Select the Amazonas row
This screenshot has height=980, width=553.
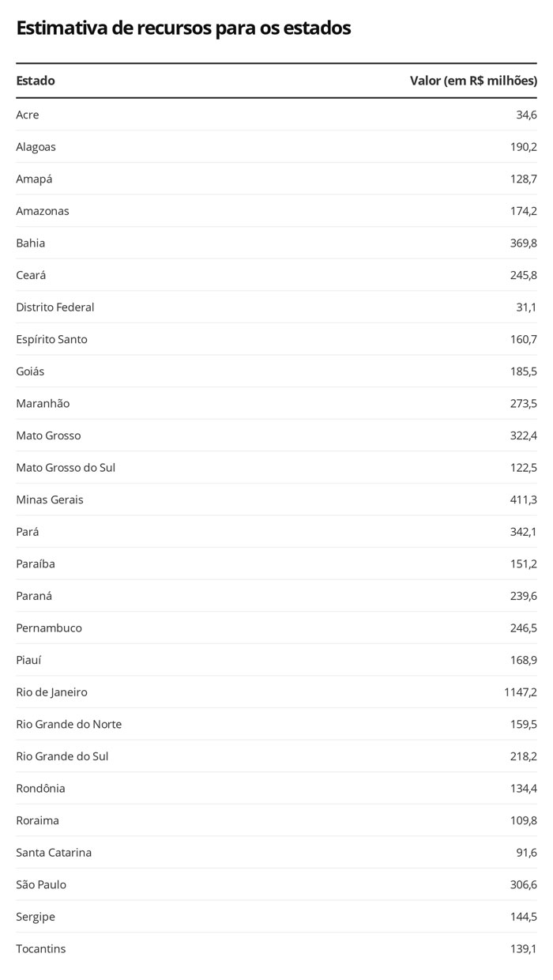276,211
